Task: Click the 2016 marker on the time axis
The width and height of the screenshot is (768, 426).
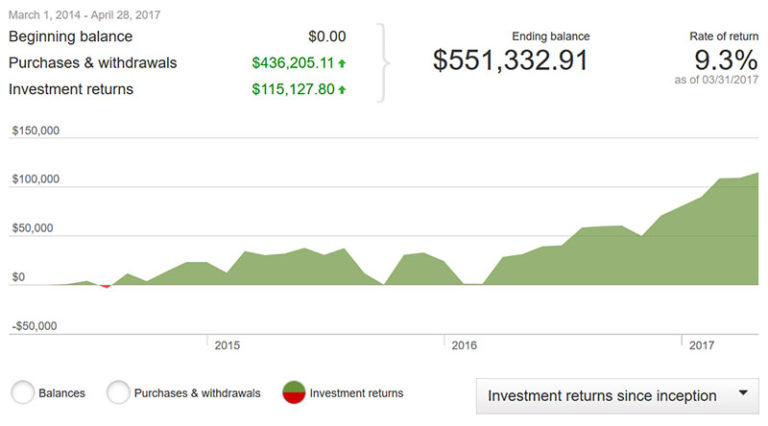Action: (x=463, y=345)
